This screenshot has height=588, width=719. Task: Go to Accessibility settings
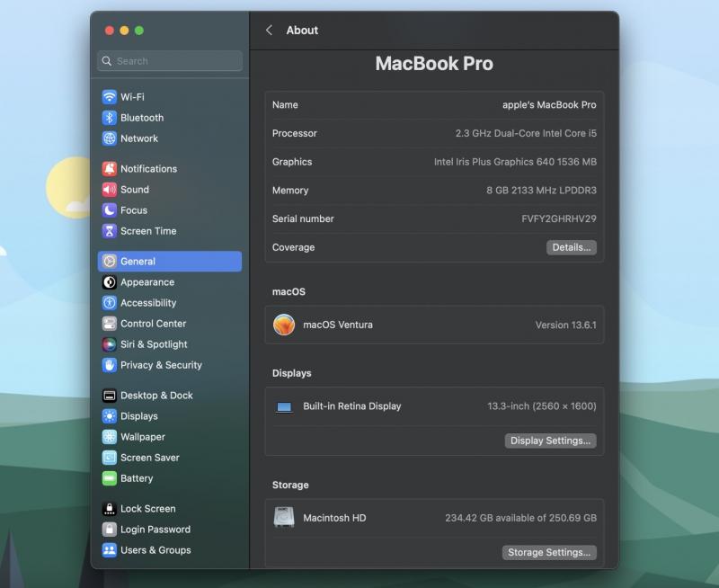coord(170,303)
